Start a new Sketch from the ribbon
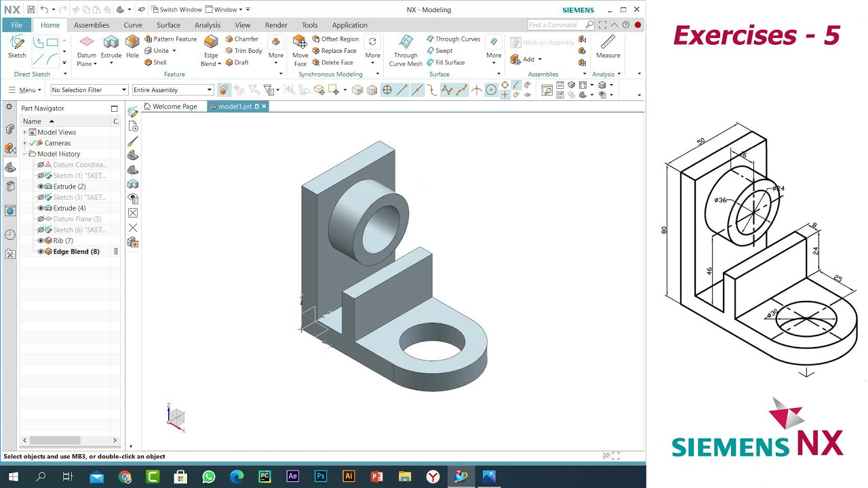This screenshot has height=488, width=868. (x=17, y=47)
